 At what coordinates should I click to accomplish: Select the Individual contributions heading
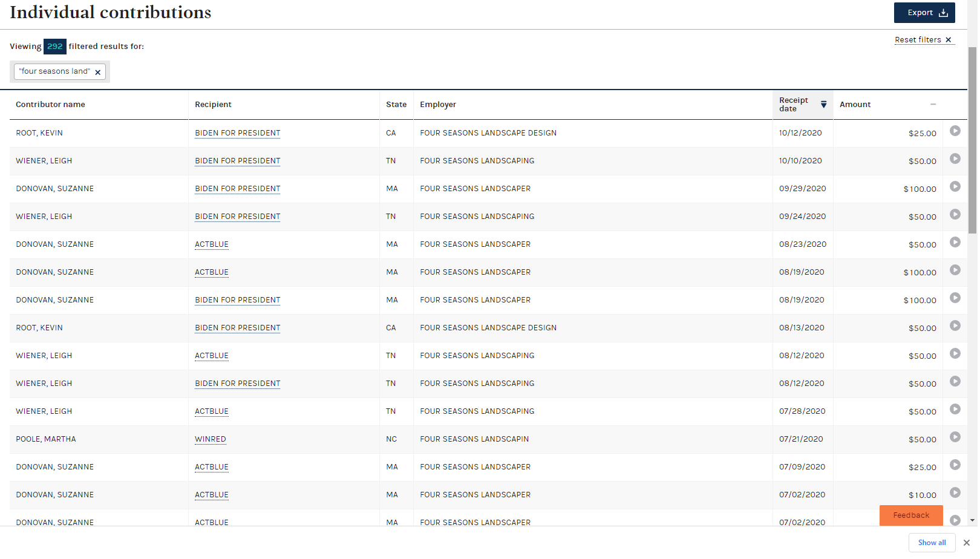point(111,12)
